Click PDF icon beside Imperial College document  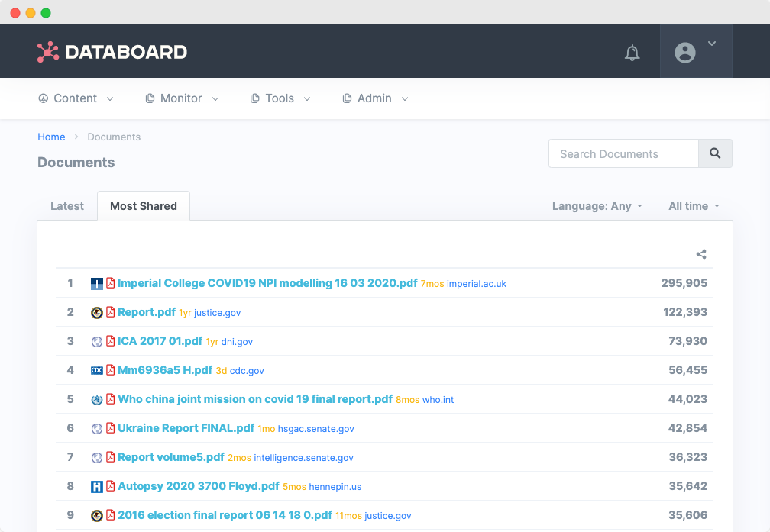[x=111, y=283]
